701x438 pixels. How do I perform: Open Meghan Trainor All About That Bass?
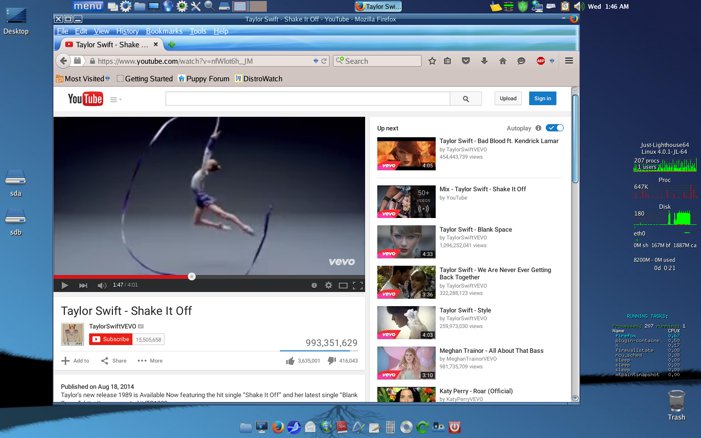pyautogui.click(x=491, y=350)
